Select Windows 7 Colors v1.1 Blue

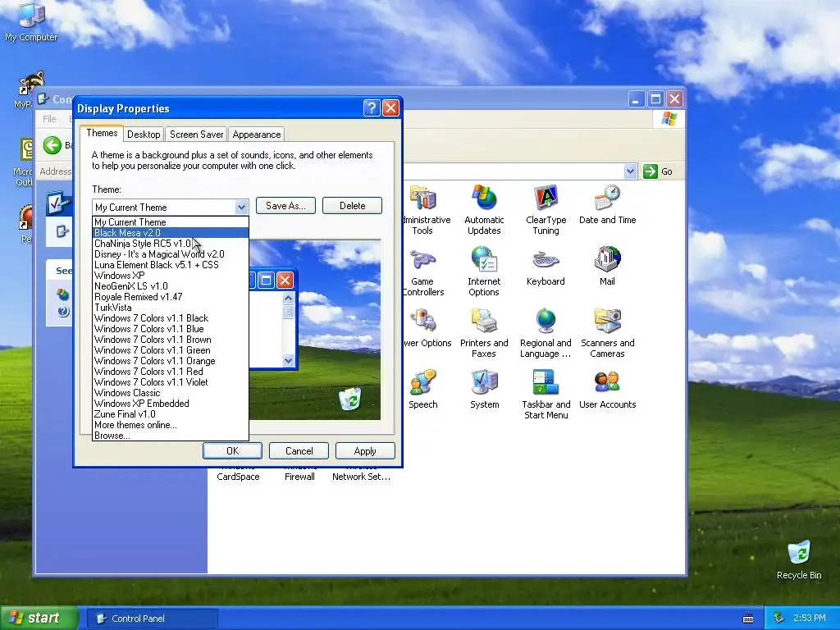point(171,329)
